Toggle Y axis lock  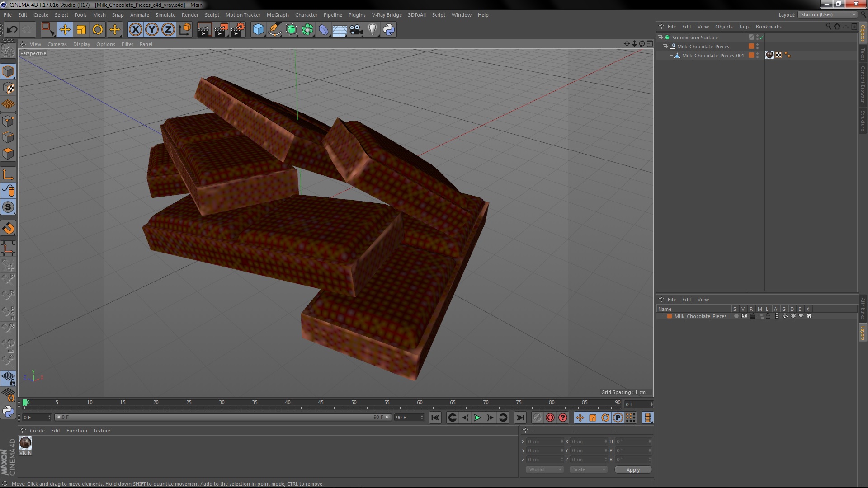152,30
